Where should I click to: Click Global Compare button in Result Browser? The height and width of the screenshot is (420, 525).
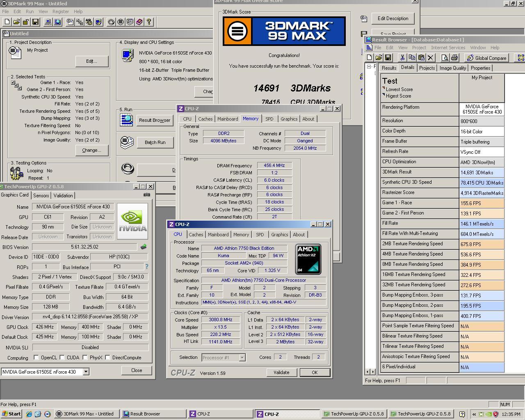[487, 58]
